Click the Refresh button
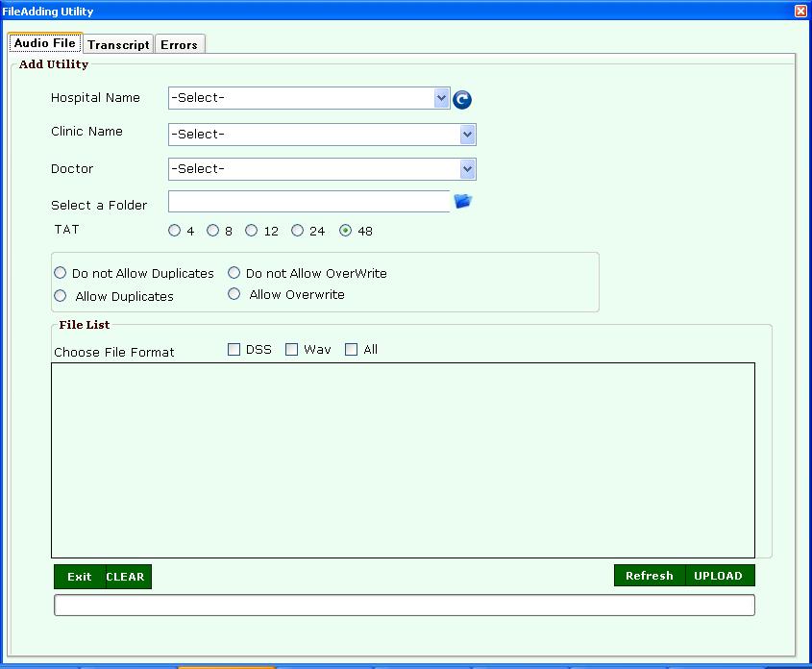The width and height of the screenshot is (812, 669). 650,576
